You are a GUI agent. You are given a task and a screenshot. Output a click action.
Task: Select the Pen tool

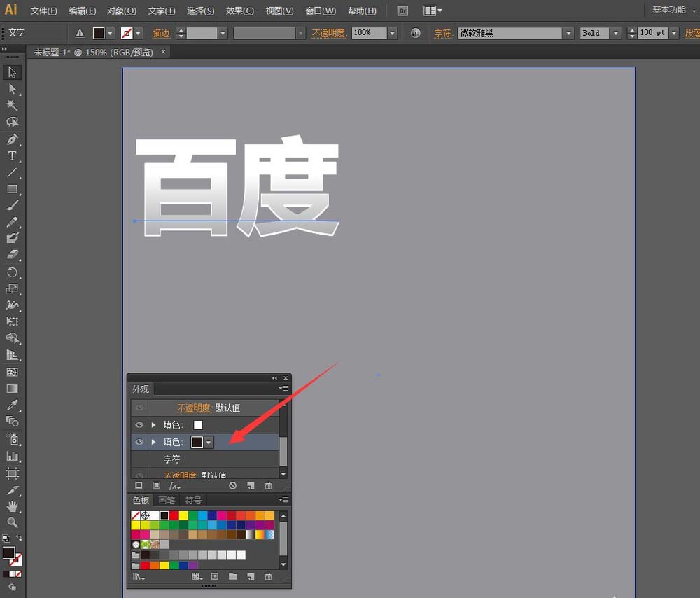(12, 139)
